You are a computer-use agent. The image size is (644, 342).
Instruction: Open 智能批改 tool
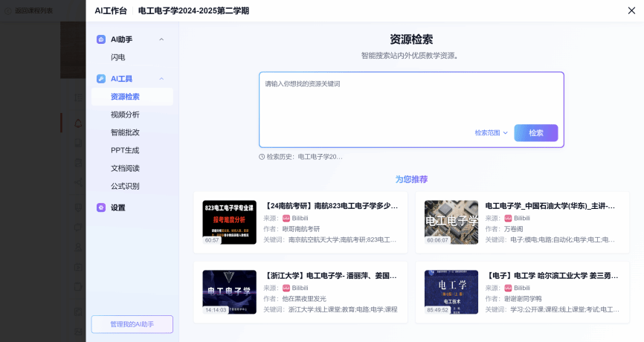coord(125,132)
